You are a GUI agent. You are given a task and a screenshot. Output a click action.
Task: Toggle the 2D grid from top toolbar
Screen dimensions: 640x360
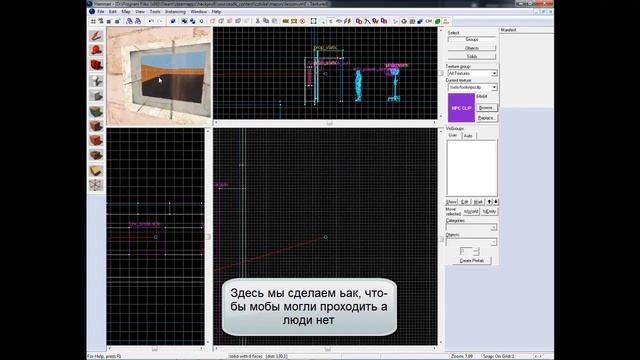tap(93, 21)
